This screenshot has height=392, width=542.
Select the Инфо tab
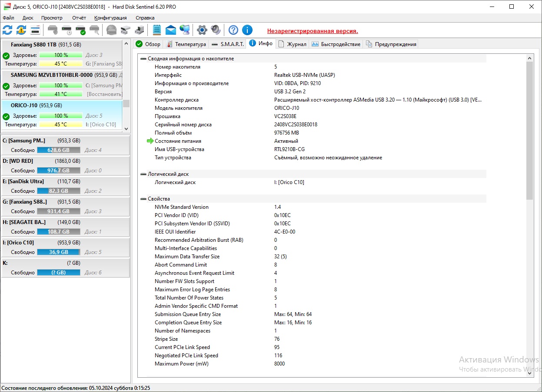(261, 43)
